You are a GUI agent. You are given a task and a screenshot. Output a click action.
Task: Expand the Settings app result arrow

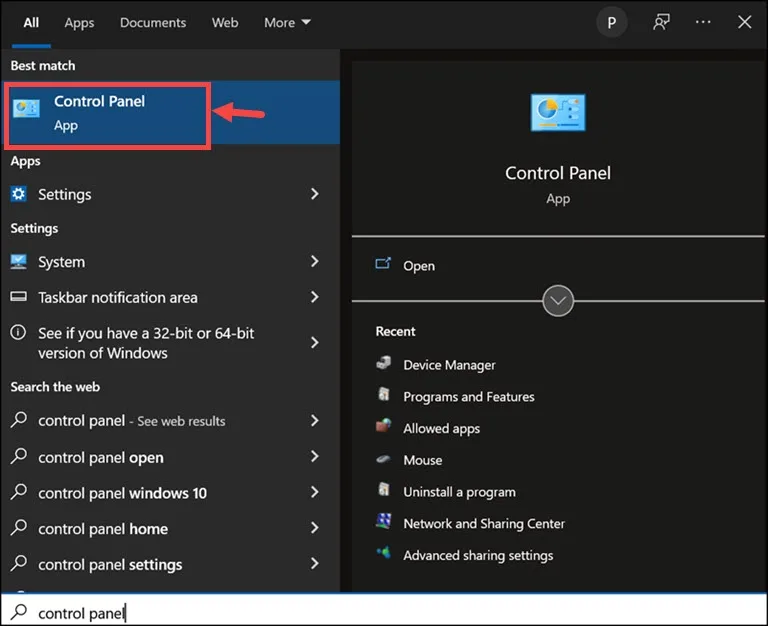(315, 194)
